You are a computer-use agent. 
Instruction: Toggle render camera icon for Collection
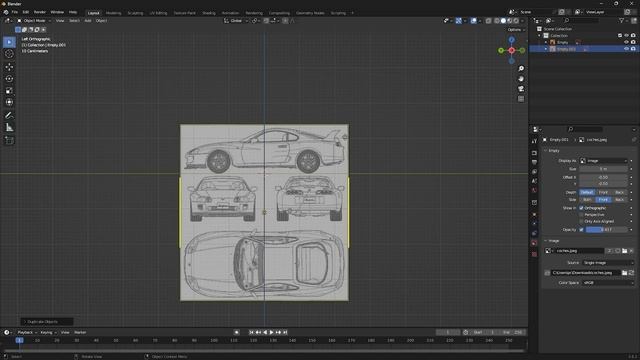(x=633, y=36)
